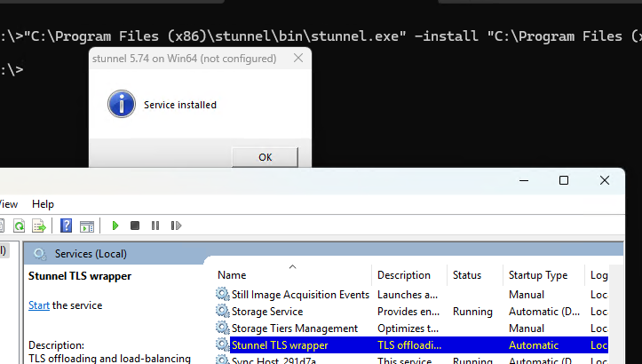The width and height of the screenshot is (642, 364).
Task: Click the Pause Service toolbar icon
Action: (x=155, y=226)
